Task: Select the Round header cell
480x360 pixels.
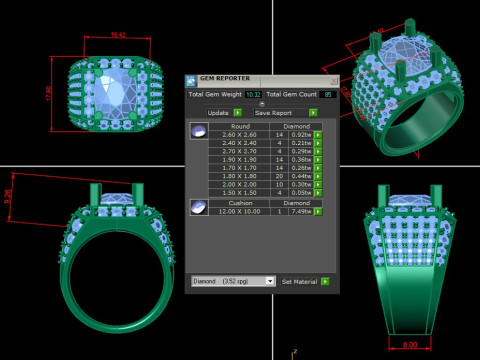Action: [239, 126]
